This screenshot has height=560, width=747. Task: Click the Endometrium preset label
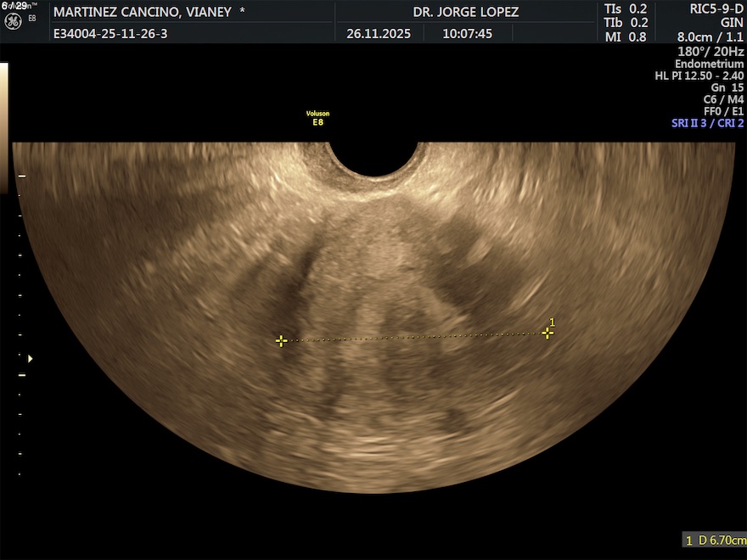(709, 64)
